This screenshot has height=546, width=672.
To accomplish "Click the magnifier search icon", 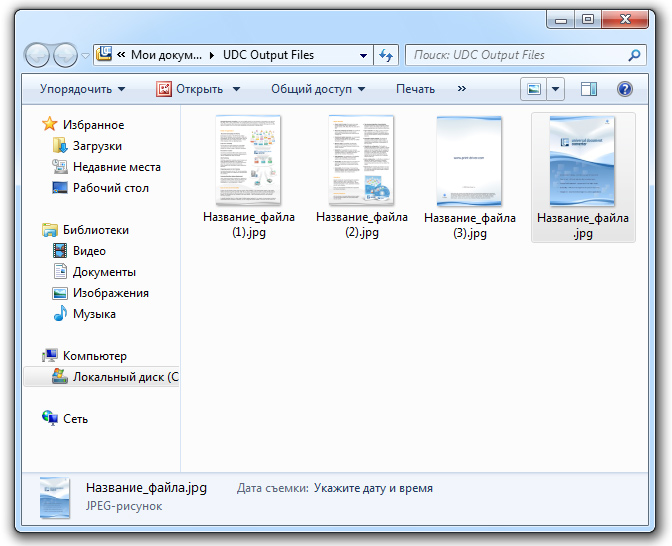I will [x=634, y=55].
